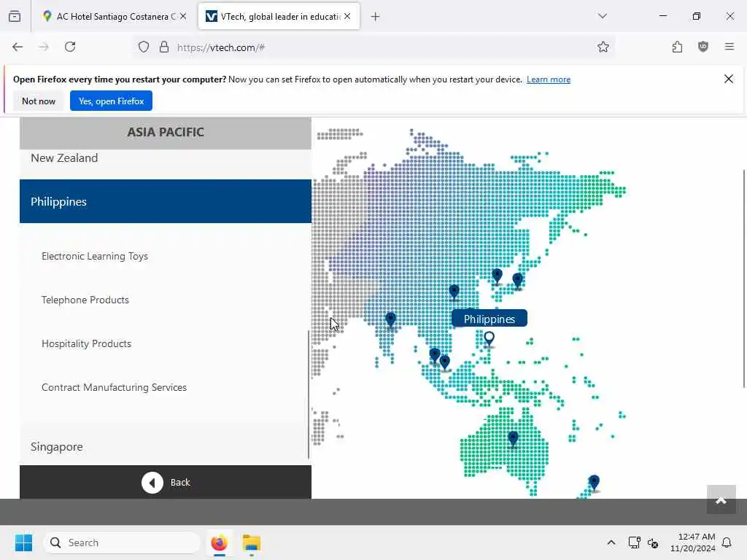
Task: Open a new browser tab
Action: click(376, 17)
